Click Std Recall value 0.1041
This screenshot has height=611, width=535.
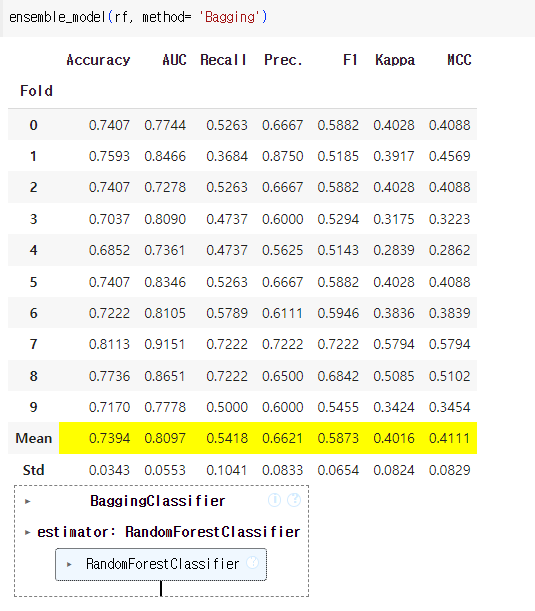click(227, 470)
